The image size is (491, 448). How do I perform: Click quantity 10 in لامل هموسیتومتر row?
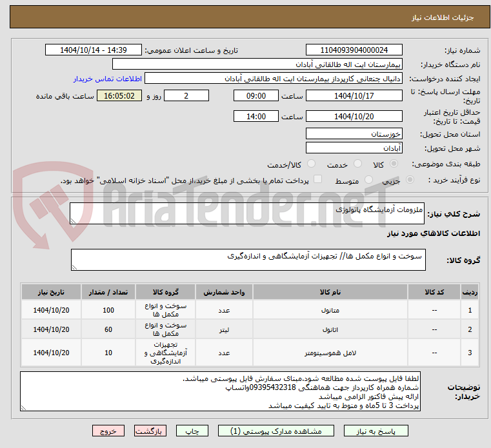coord(108,353)
